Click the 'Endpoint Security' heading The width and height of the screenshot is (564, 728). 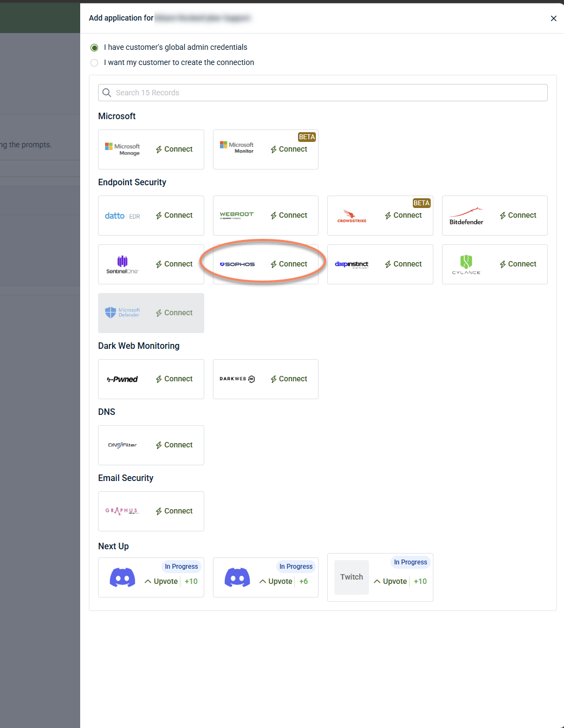(x=132, y=183)
